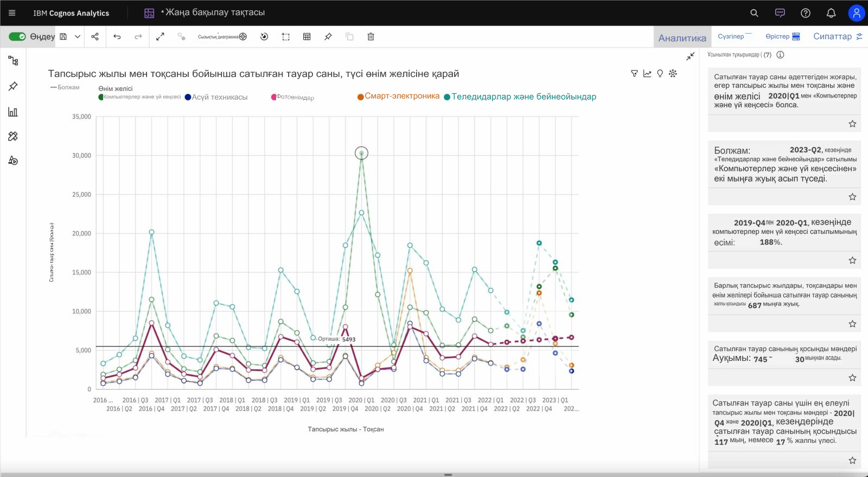The height and width of the screenshot is (477, 868).
Task: Delete the widget with trash icon
Action: (371, 36)
